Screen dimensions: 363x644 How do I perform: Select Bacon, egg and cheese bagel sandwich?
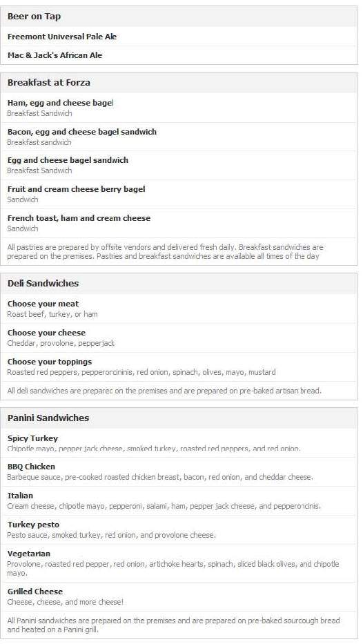179,137
